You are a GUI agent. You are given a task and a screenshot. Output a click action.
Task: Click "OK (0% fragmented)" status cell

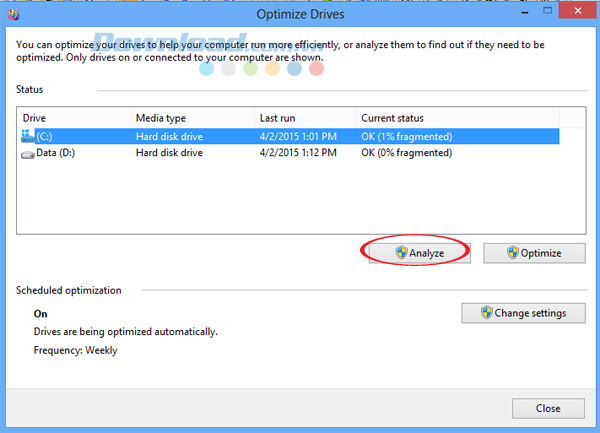point(406,153)
